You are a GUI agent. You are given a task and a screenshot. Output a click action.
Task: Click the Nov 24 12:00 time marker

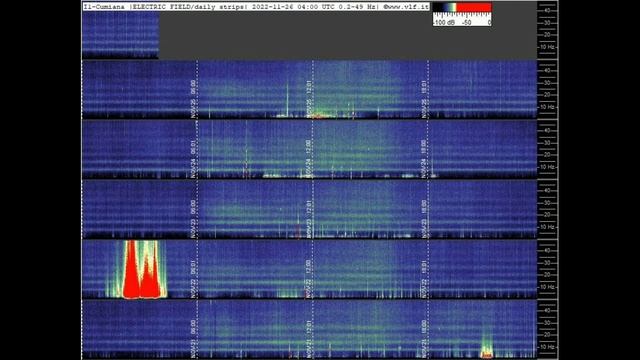tap(309, 159)
